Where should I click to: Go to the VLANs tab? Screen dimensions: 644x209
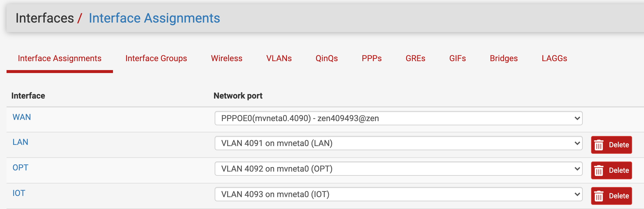[x=279, y=58]
